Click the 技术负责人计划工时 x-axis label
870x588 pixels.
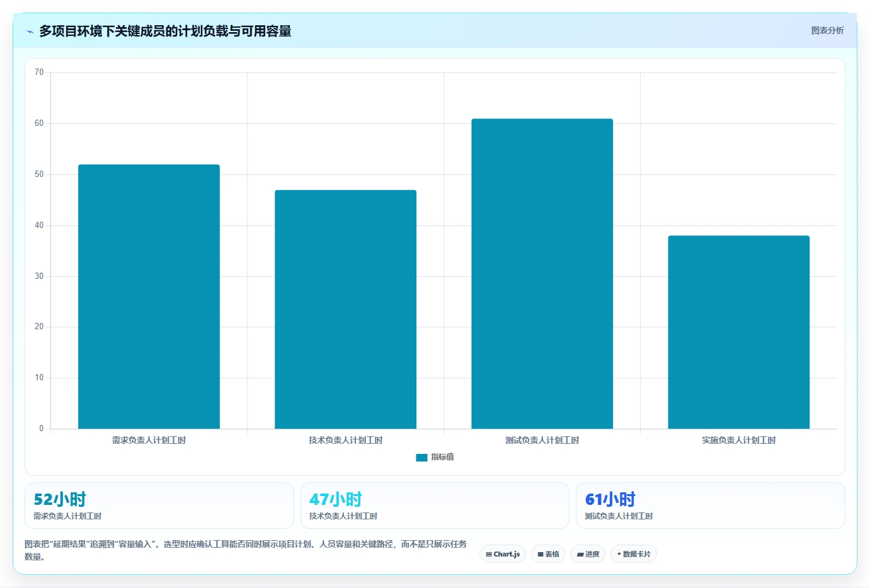(345, 441)
